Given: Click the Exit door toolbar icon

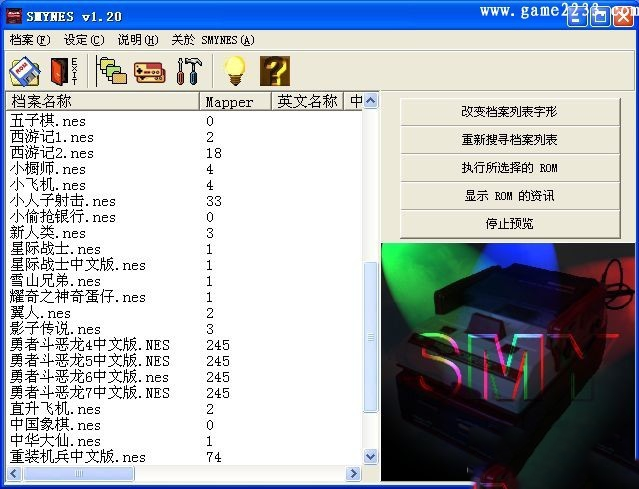Looking at the screenshot, I should coord(64,72).
